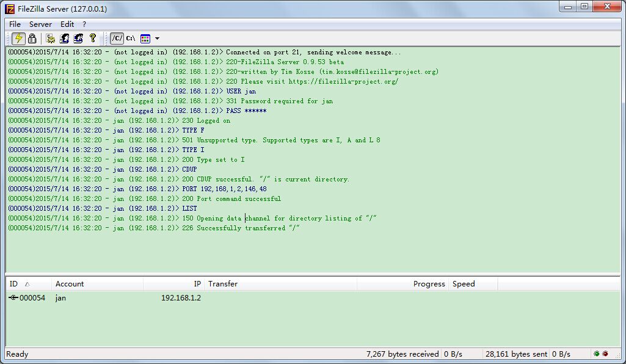Click the Speed column header

pos(473,284)
